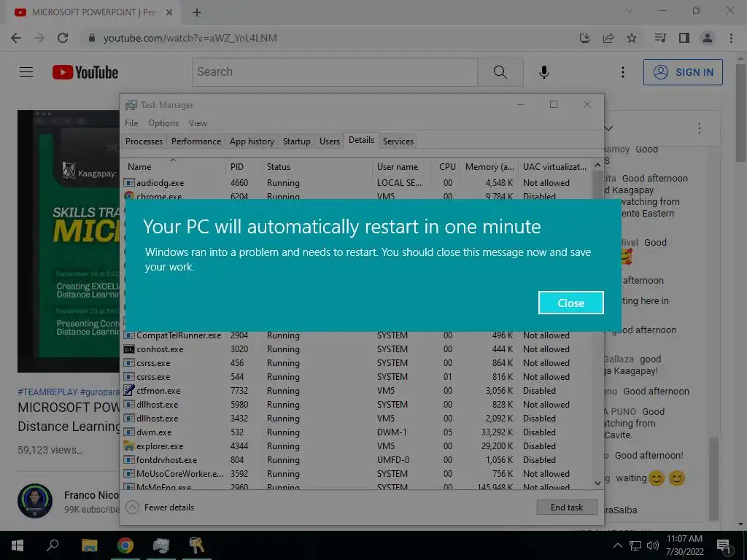
Task: Open the Chrome profile avatar
Action: [x=708, y=38]
